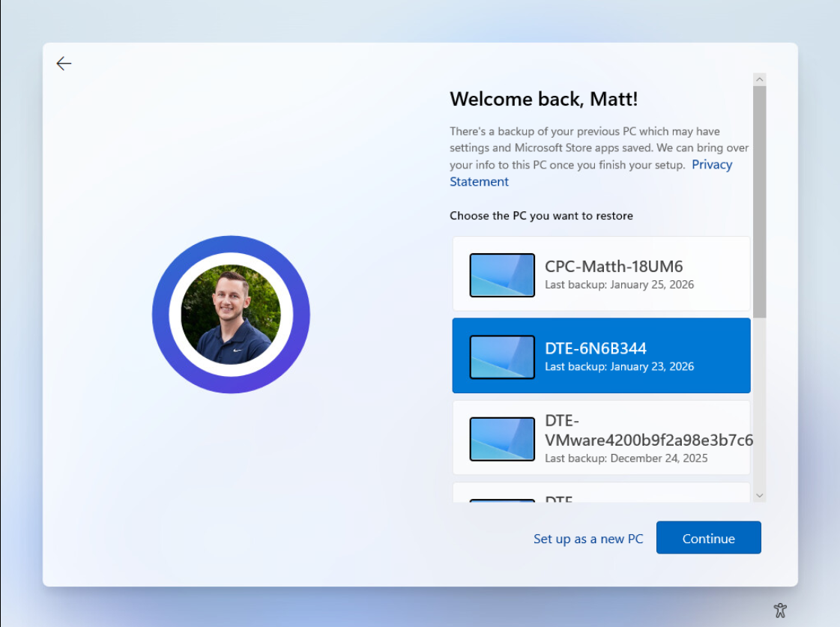Click the partially visible fourth PC icon
This screenshot has height=627, width=840.
click(x=502, y=499)
